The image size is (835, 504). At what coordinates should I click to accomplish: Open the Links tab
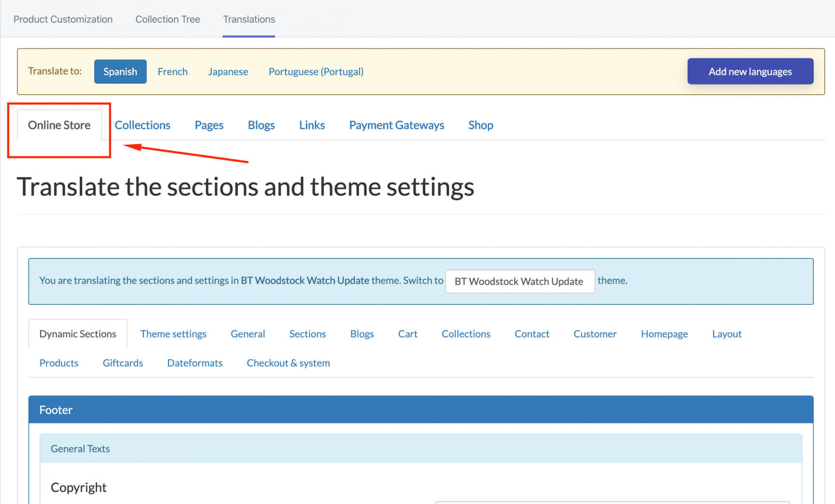[x=312, y=125]
